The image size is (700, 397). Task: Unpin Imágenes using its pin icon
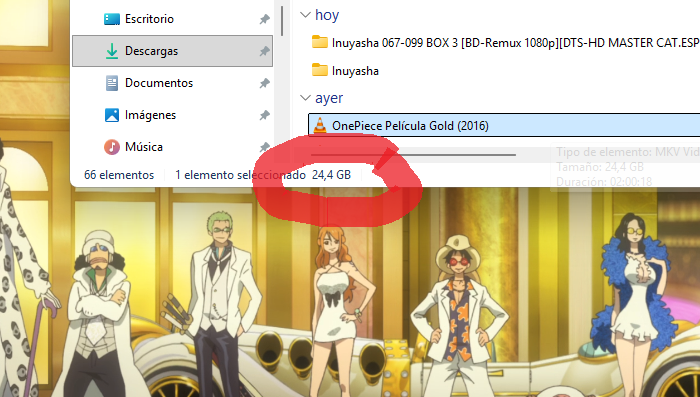[x=265, y=115]
